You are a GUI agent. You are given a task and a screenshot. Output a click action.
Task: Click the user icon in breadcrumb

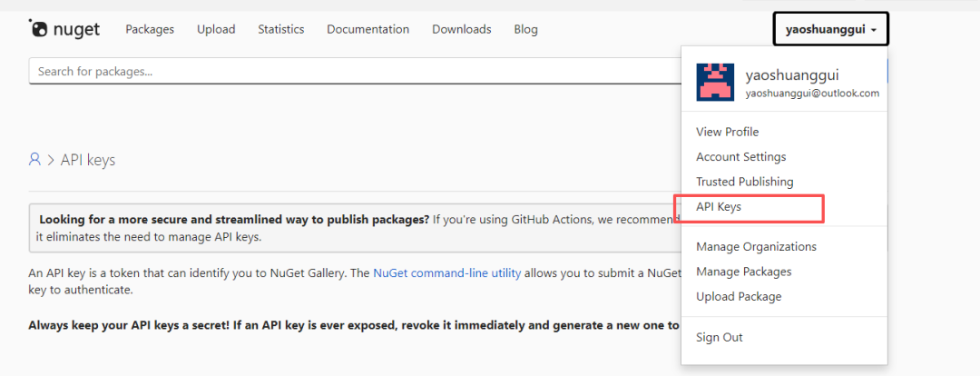[x=35, y=160]
